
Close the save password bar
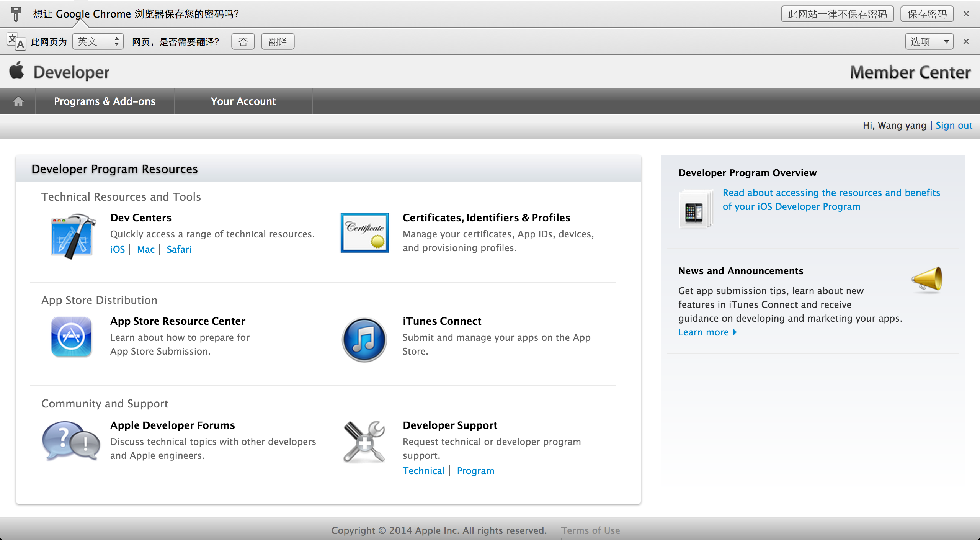point(966,14)
